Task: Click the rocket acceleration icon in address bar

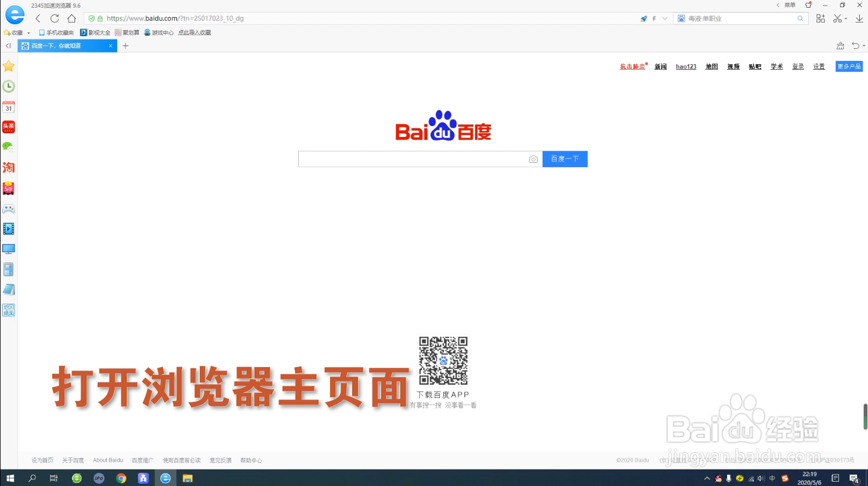Action: [x=644, y=19]
